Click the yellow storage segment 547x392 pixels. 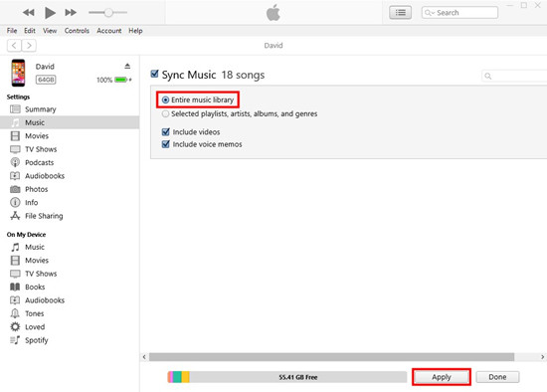click(186, 377)
